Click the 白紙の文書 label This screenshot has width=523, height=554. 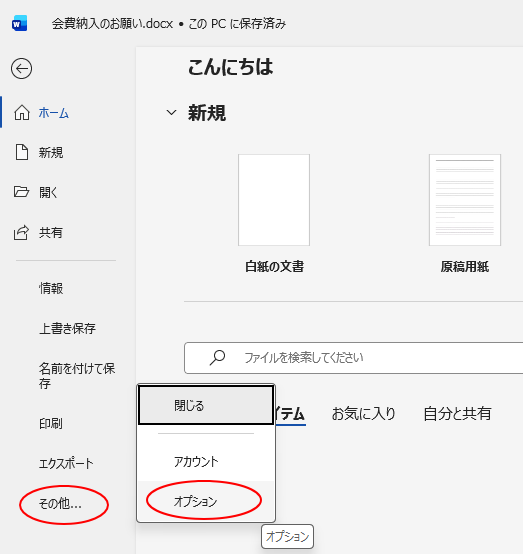[275, 266]
